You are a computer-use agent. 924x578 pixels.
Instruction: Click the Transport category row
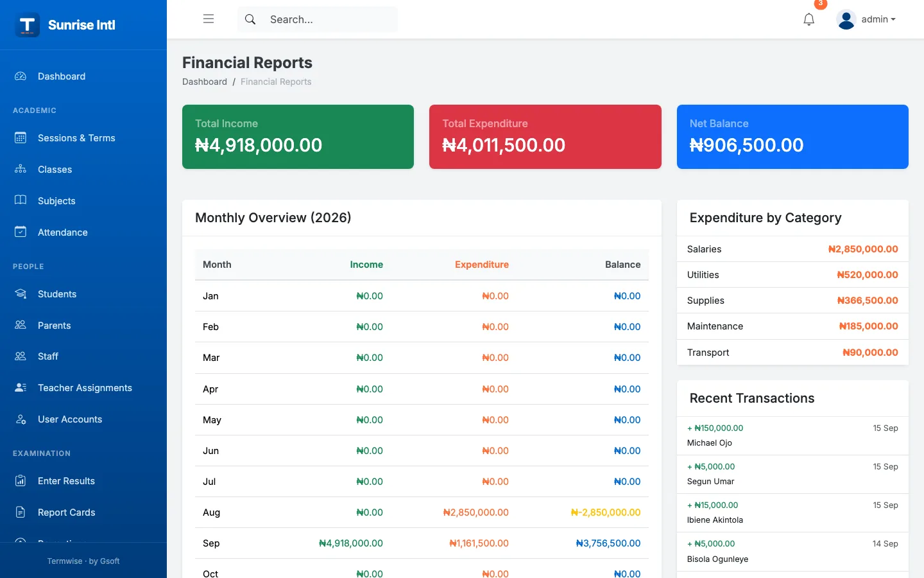[792, 353]
